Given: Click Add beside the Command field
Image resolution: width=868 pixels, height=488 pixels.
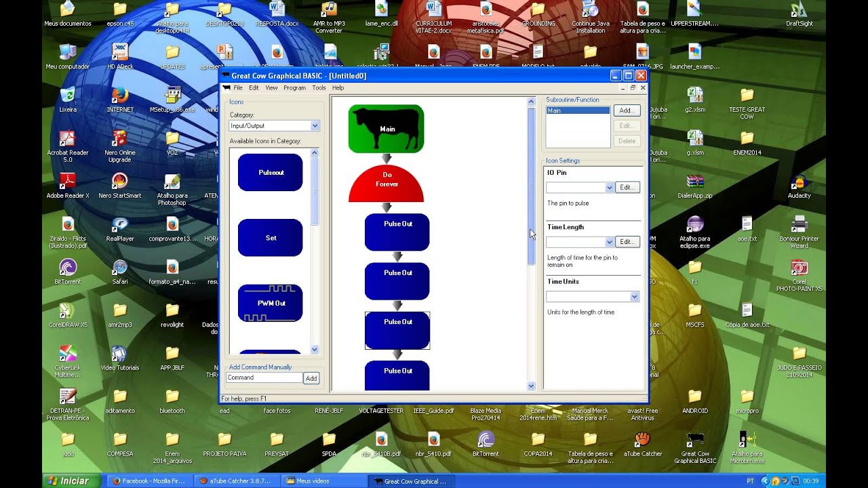Looking at the screenshot, I should point(311,378).
